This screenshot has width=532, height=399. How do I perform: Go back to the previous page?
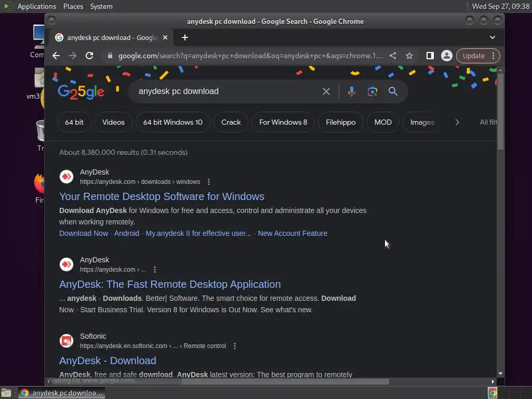click(x=56, y=56)
